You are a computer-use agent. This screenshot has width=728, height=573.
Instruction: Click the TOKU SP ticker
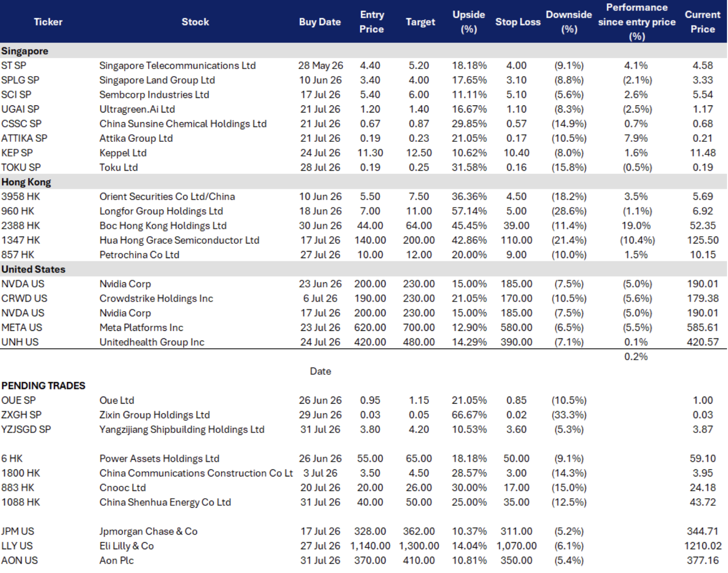click(x=21, y=167)
